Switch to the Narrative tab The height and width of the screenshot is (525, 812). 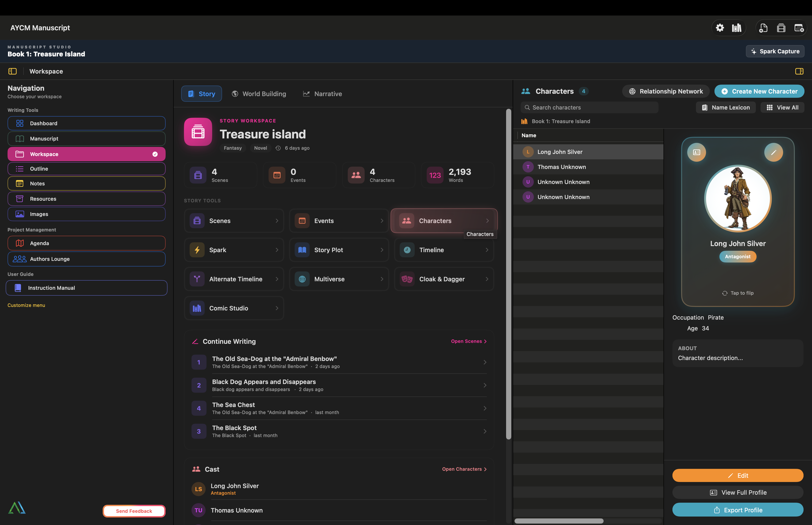[x=322, y=94]
